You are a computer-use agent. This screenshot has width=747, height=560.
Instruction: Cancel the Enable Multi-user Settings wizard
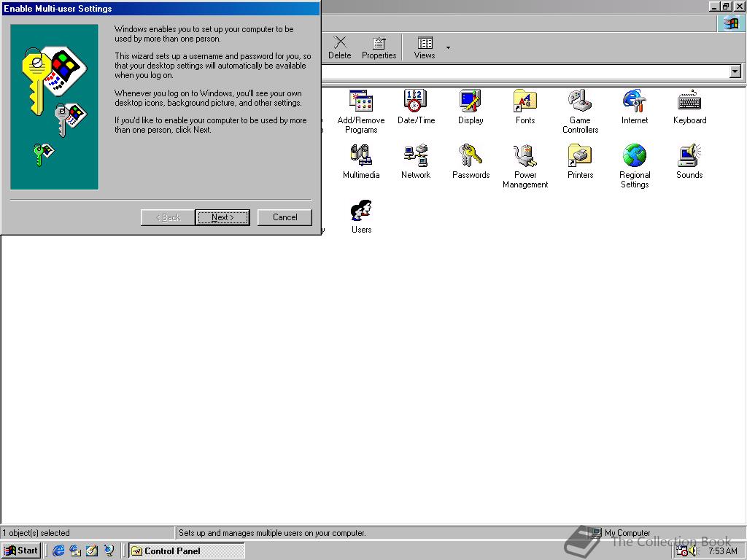285,217
